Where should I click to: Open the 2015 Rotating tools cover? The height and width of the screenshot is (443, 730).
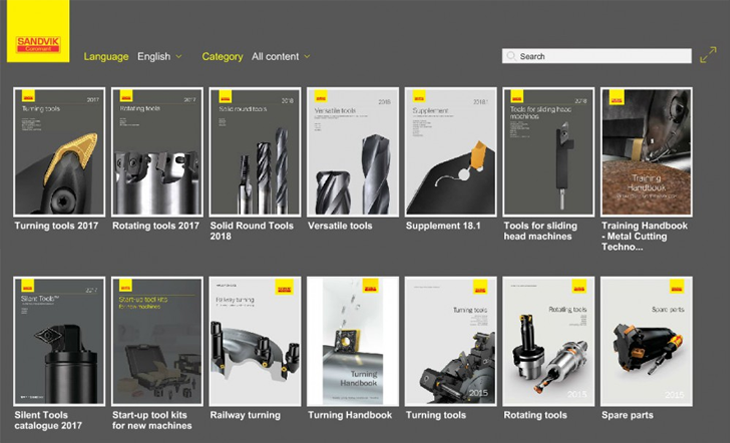tap(548, 341)
